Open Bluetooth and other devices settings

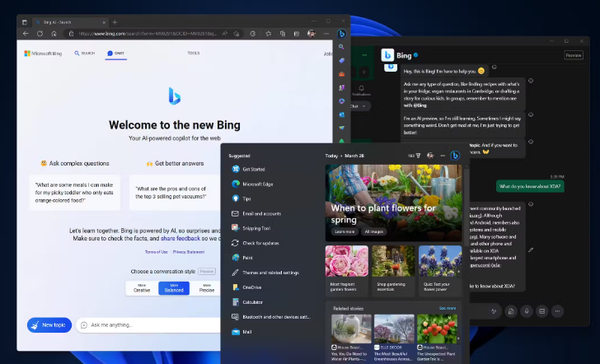(273, 317)
